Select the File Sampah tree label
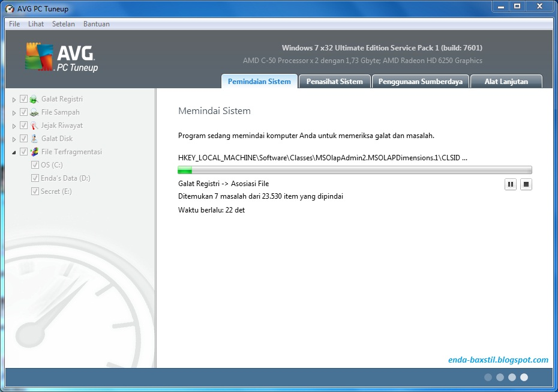The width and height of the screenshot is (558, 392). [x=61, y=112]
